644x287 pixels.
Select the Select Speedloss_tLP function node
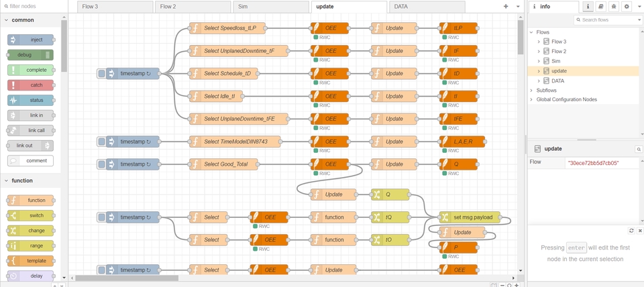click(x=227, y=28)
